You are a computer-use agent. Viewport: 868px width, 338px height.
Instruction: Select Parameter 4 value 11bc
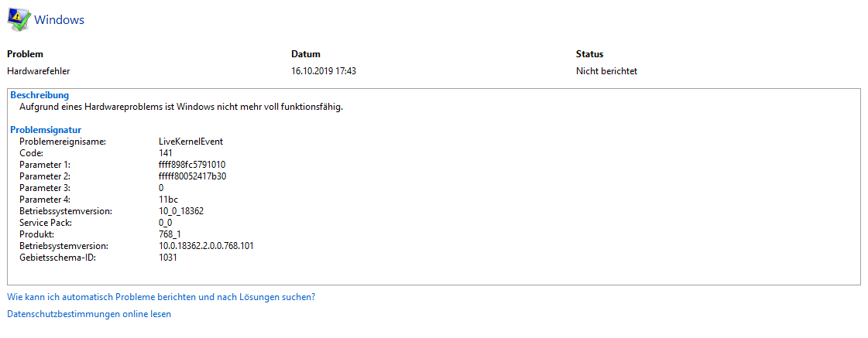[168, 199]
